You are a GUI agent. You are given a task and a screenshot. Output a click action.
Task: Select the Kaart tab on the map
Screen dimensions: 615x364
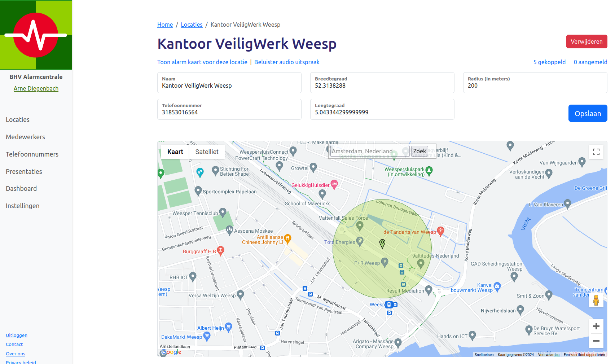(x=175, y=152)
